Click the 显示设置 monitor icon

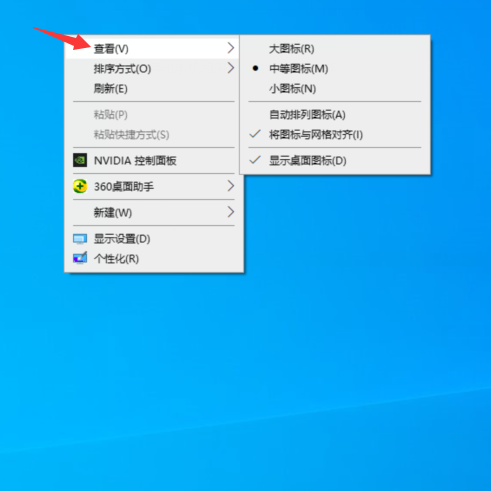tap(80, 239)
